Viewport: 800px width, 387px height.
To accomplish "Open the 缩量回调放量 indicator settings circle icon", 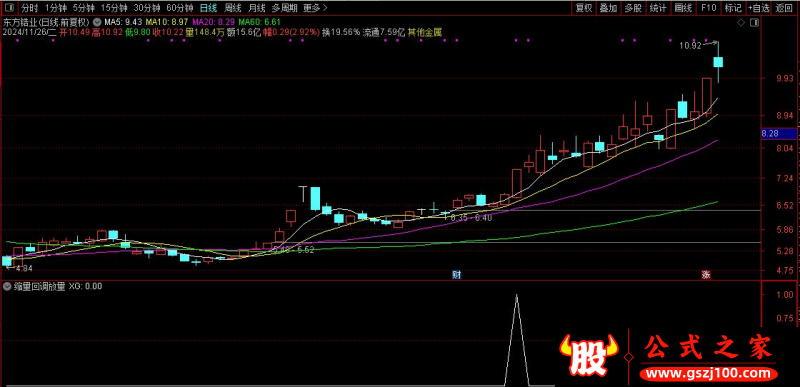I will (x=7, y=287).
